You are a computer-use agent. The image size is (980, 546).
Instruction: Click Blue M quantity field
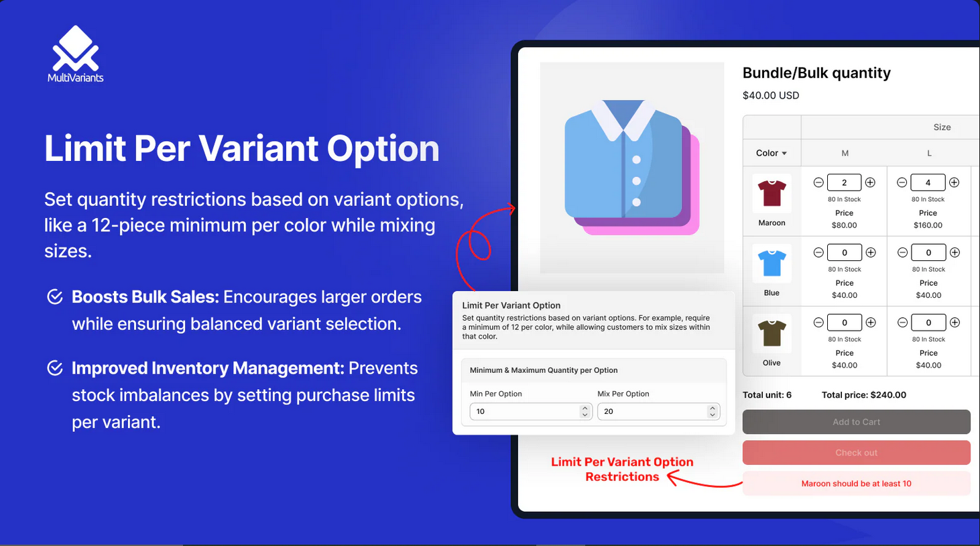[x=845, y=252]
